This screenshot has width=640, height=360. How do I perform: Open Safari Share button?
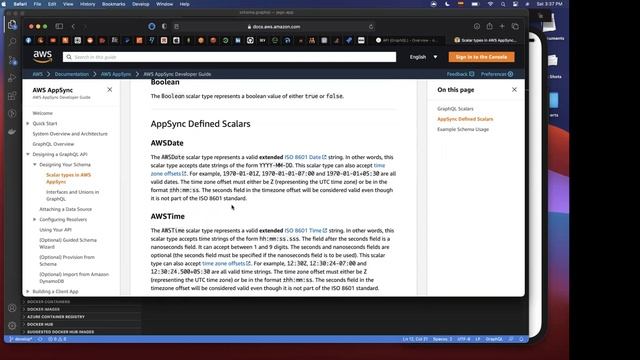(x=489, y=26)
